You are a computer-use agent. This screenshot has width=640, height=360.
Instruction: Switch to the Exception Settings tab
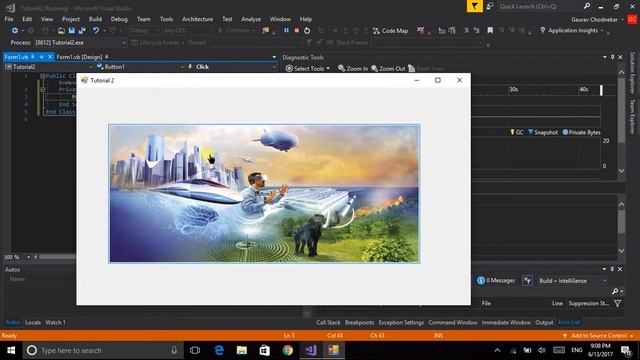tap(401, 322)
